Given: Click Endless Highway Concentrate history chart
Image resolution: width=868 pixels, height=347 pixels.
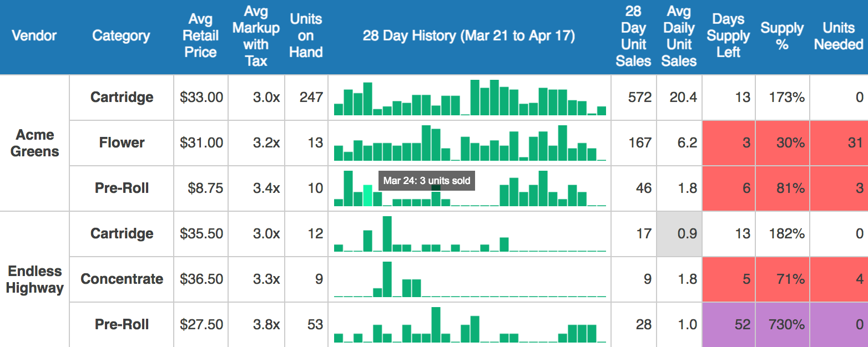Looking at the screenshot, I should pos(470,280).
